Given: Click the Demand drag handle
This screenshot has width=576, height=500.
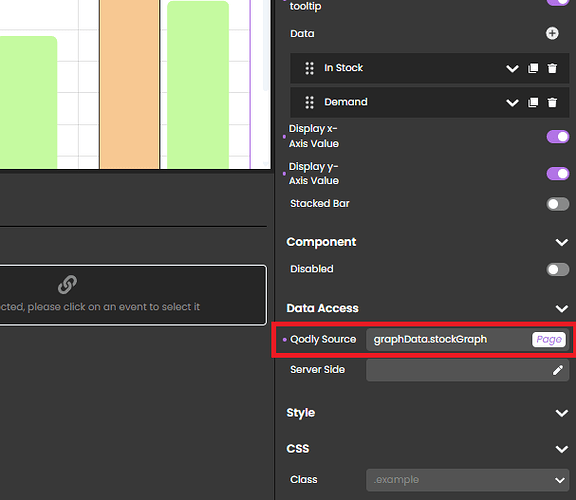Looking at the screenshot, I should tap(309, 102).
